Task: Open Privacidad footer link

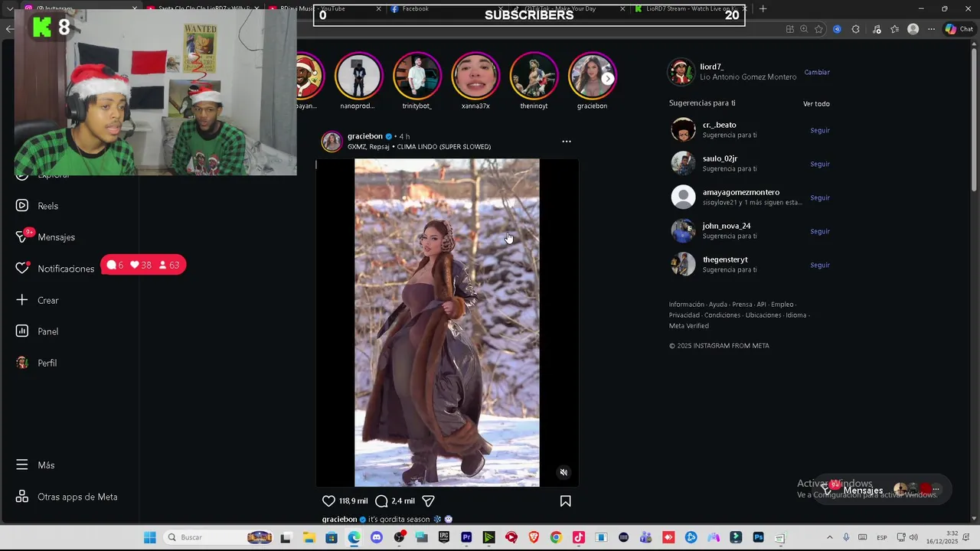Action: click(x=684, y=315)
